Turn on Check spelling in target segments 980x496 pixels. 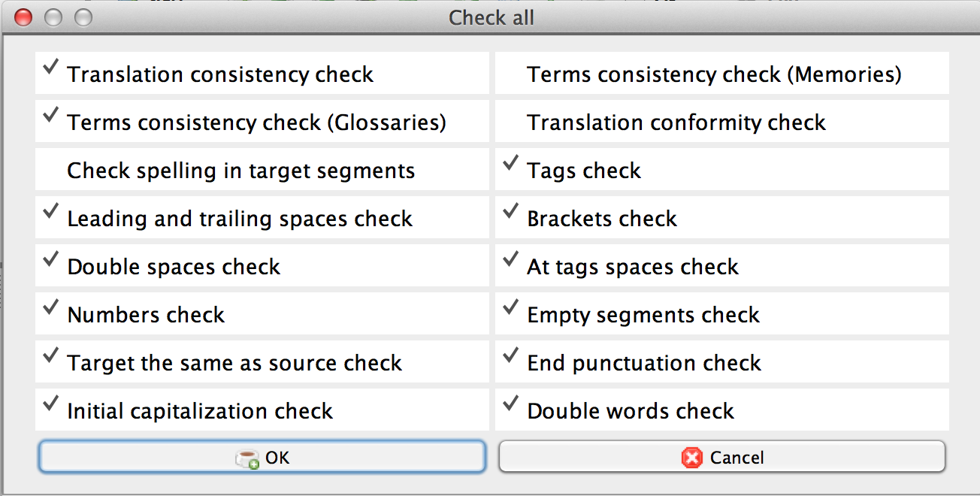pos(240,171)
